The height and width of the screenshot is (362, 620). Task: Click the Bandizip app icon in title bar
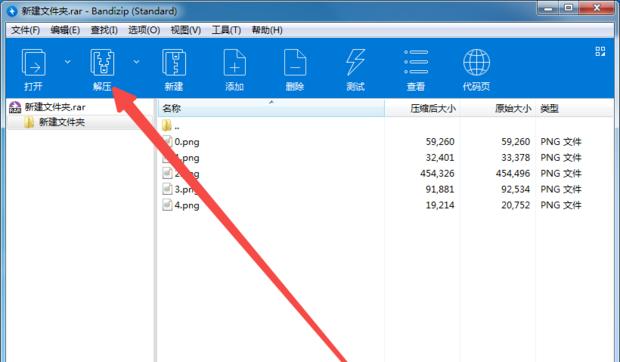(x=12, y=11)
